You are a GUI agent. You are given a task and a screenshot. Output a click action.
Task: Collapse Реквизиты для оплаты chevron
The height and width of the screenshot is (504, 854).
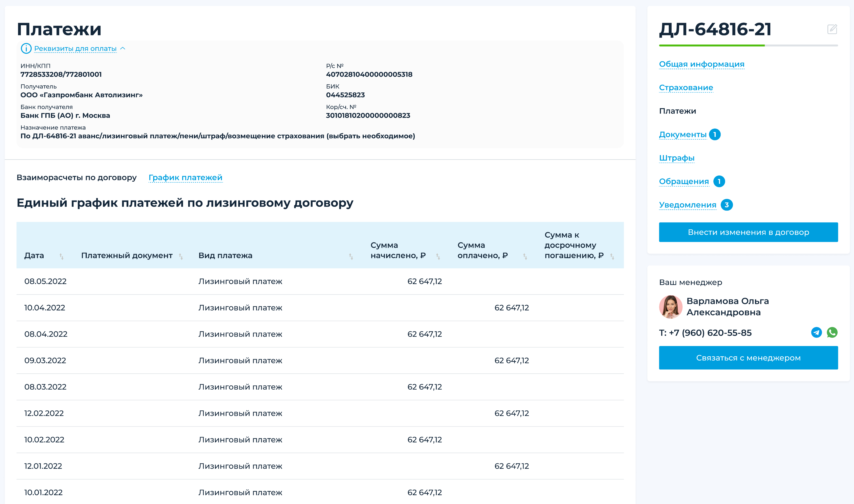[123, 49]
